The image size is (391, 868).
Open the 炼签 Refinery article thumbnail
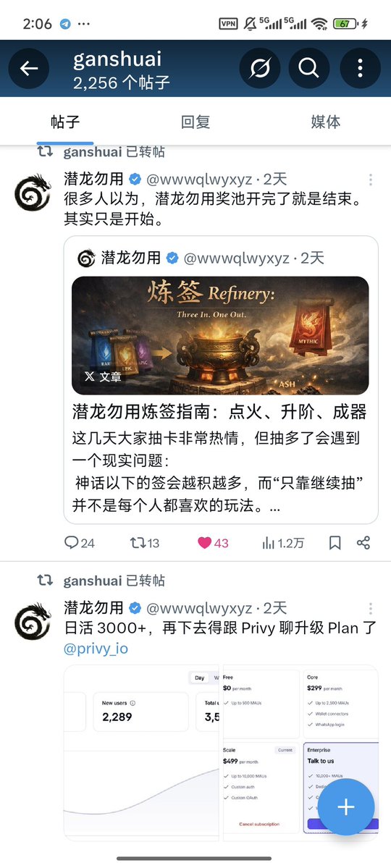click(x=220, y=335)
